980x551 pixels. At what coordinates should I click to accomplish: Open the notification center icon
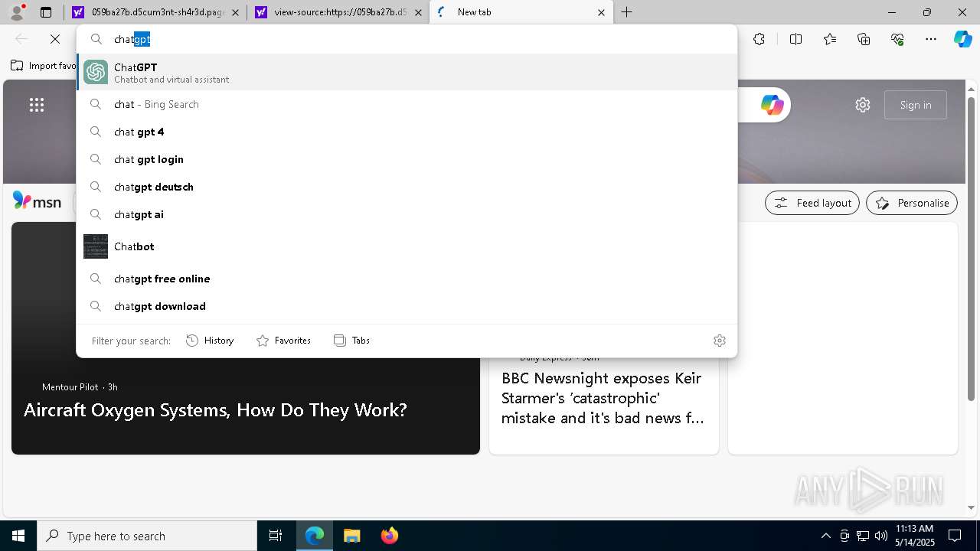pyautogui.click(x=955, y=536)
